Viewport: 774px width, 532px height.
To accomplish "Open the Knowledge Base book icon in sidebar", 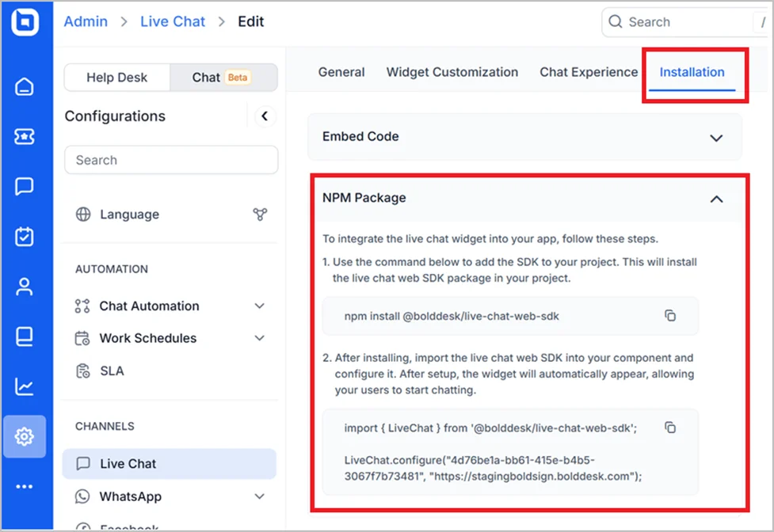I will tap(25, 336).
